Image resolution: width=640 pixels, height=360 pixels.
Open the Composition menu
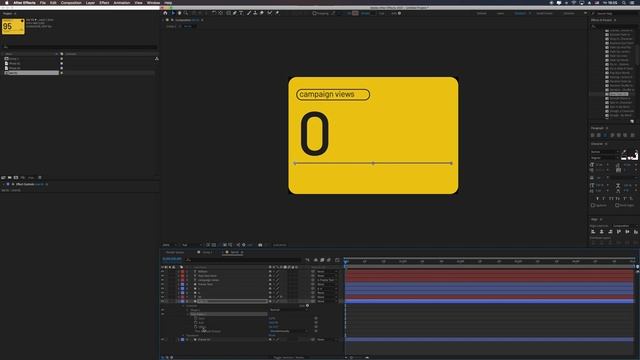71,2
